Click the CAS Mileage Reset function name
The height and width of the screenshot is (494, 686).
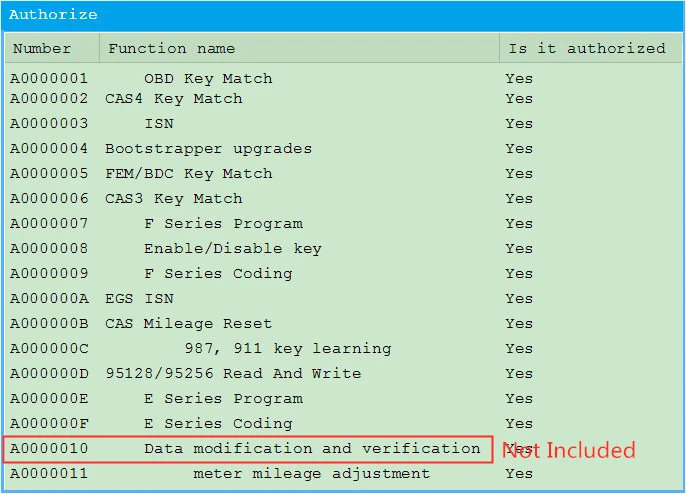click(189, 324)
